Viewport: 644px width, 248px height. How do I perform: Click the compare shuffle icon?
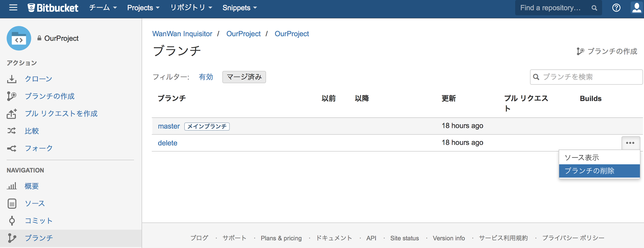pos(12,131)
